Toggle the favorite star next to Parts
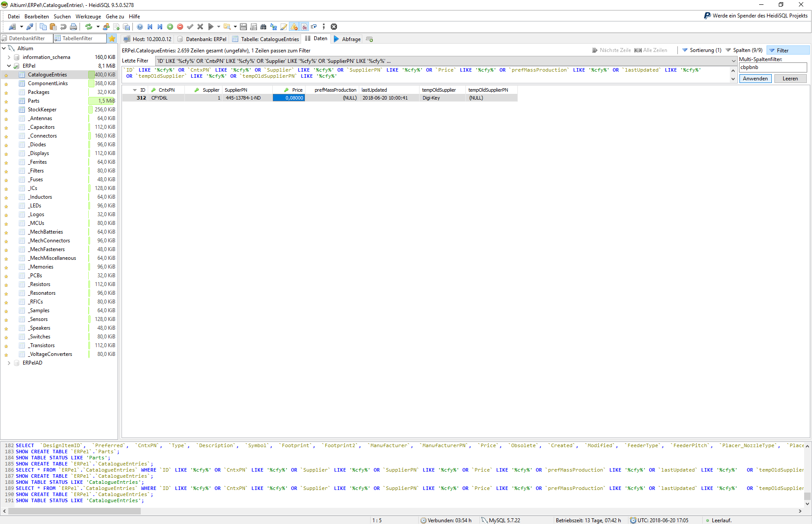 (6, 100)
